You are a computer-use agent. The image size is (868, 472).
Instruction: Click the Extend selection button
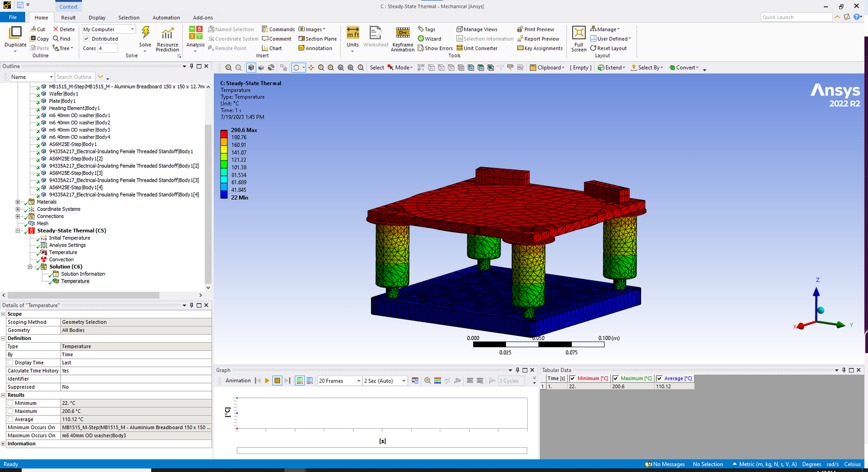(x=611, y=68)
